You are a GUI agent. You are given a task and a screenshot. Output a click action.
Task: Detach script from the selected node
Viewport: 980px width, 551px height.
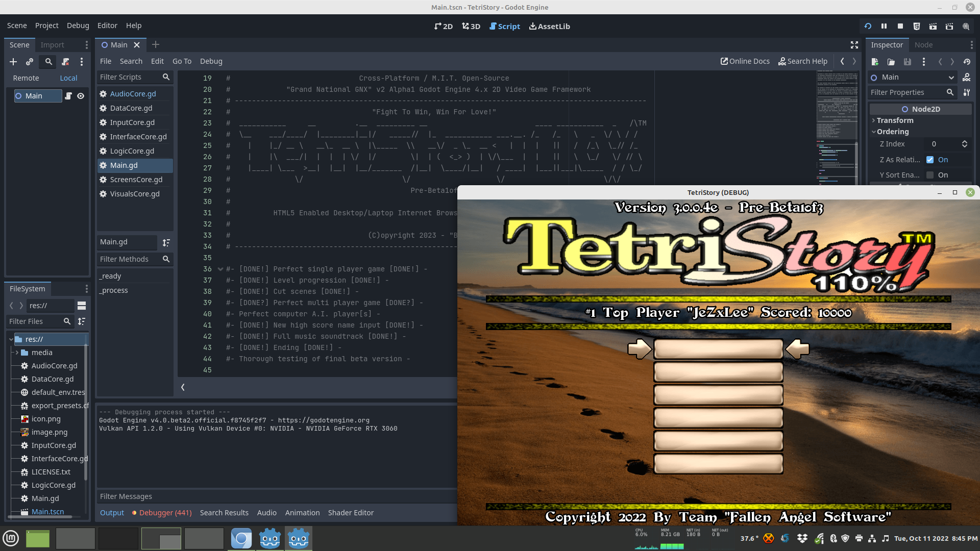tap(65, 62)
